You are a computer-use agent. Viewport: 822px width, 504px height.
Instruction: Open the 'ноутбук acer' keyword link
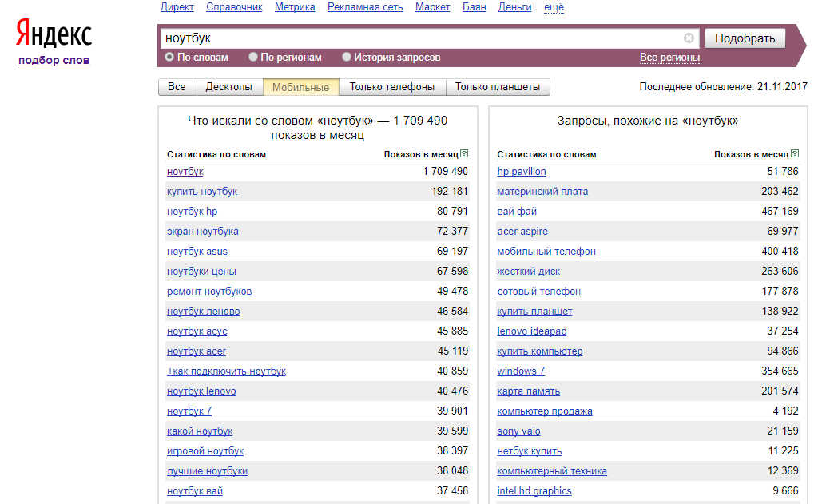coord(196,351)
